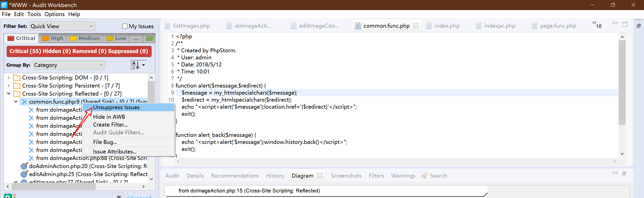Click the A-Z sort order icon

[x=135, y=65]
